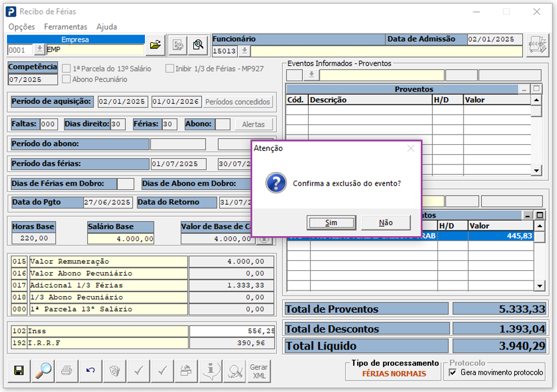
Task: Click the P application logo in title bar
Action: pos(11,12)
